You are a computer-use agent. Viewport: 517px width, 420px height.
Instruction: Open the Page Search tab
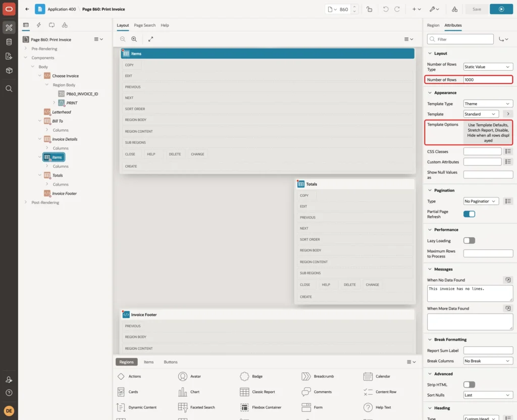(144, 25)
